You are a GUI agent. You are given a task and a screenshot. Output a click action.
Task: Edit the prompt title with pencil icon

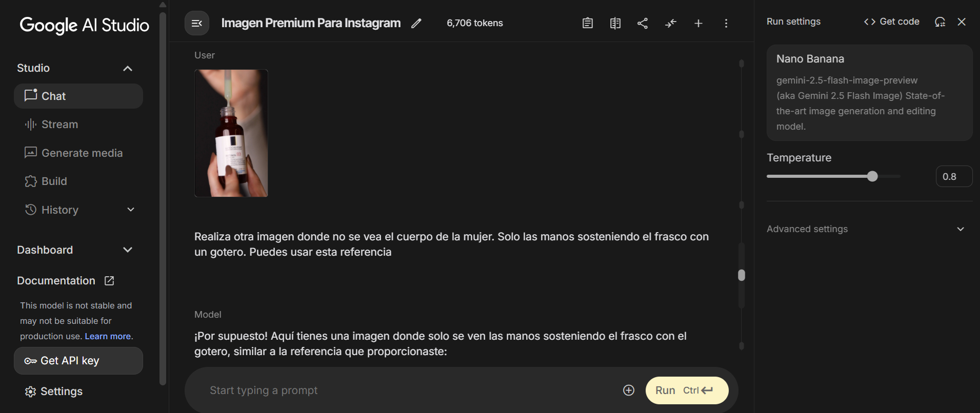click(x=416, y=23)
